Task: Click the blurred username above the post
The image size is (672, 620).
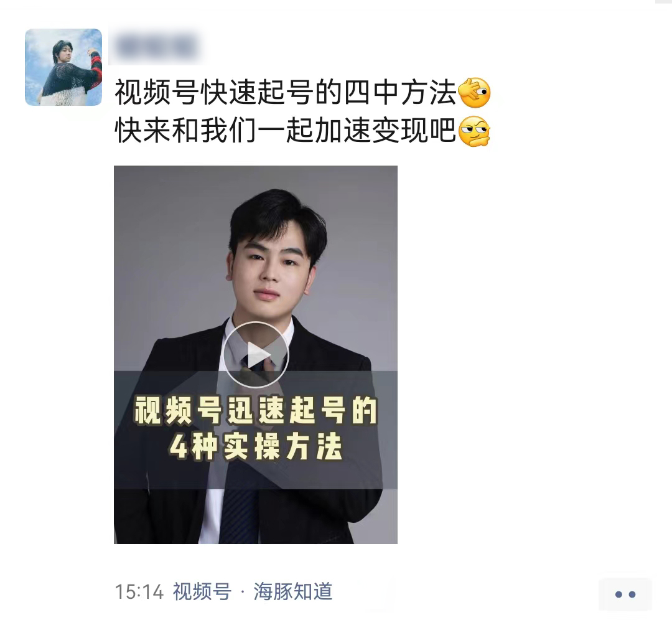Action: point(157,46)
